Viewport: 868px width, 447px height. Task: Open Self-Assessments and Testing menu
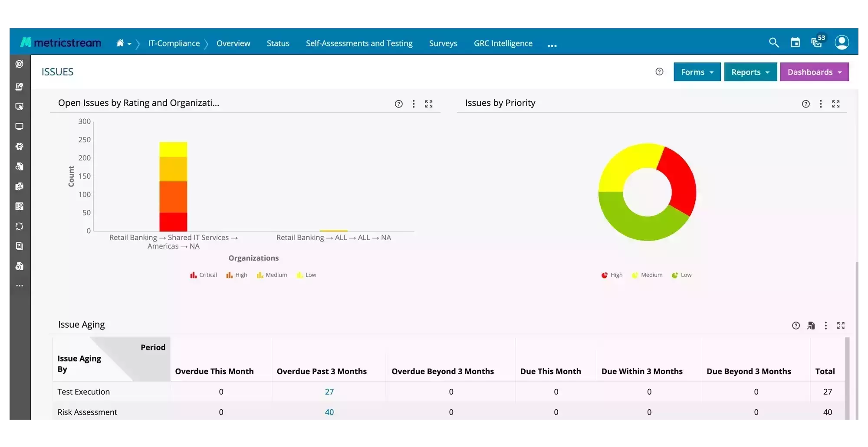pyautogui.click(x=359, y=43)
